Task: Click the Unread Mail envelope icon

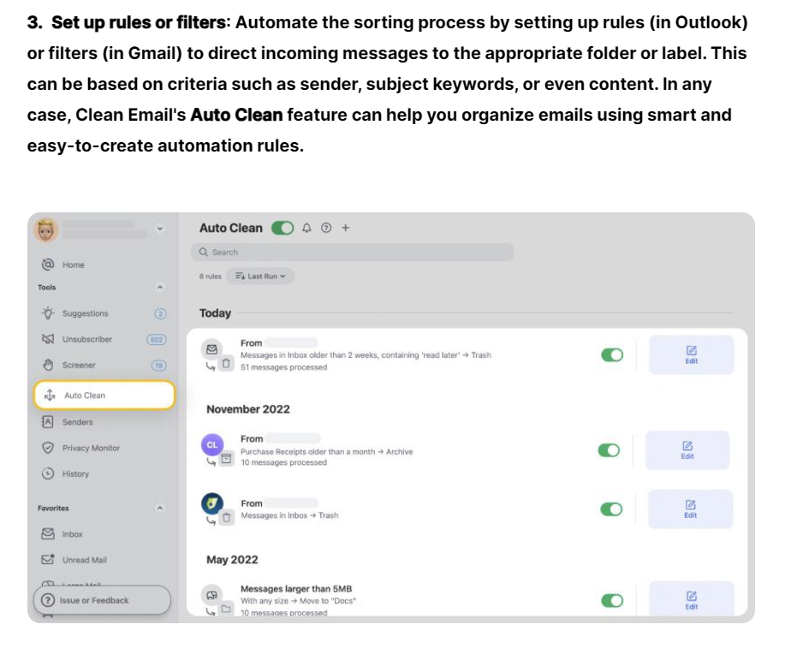Action: pos(48,559)
